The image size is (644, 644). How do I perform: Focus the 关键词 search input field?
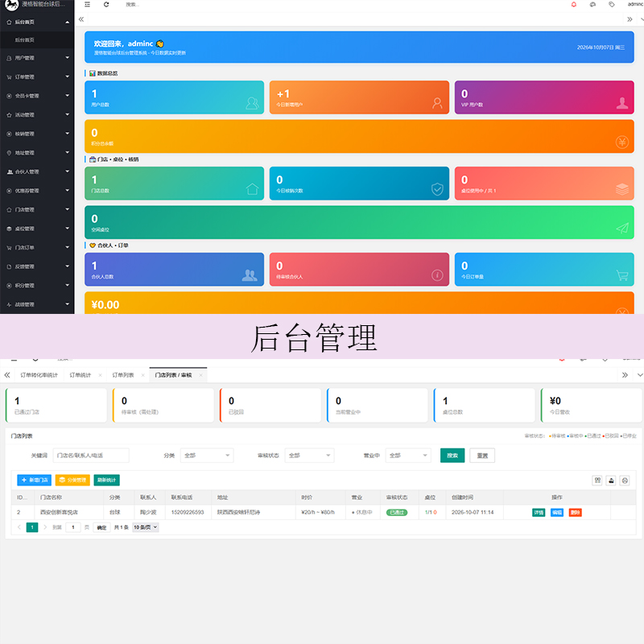(91, 456)
